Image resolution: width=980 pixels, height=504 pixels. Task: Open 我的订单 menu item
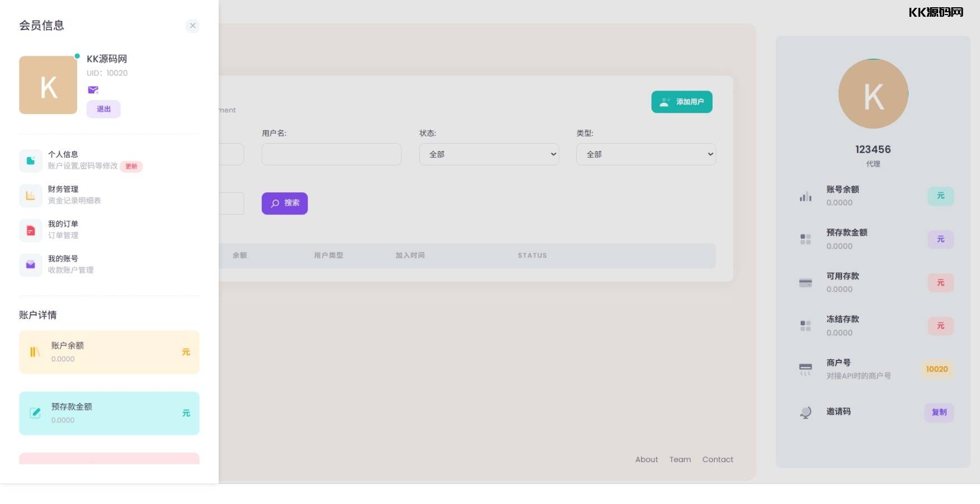[109, 230]
